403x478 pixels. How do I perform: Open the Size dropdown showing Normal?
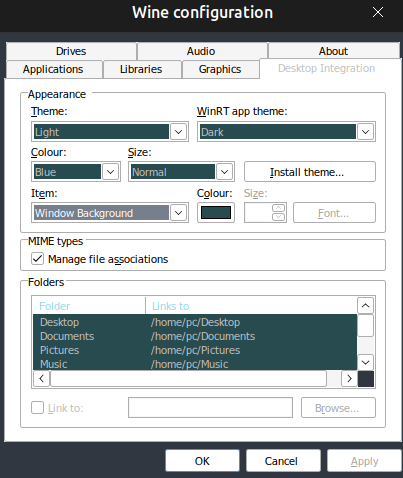[x=224, y=172]
